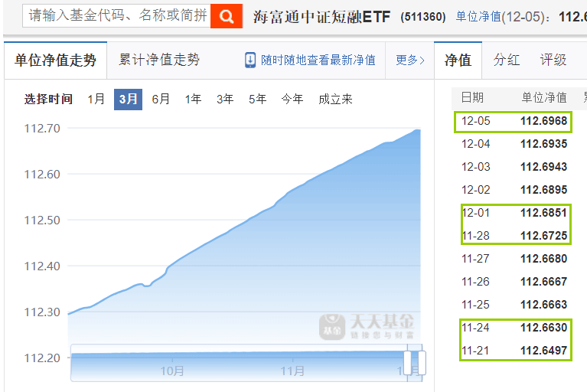Click the net value 112.6968
Screen dimensions: 587x392
click(x=544, y=121)
